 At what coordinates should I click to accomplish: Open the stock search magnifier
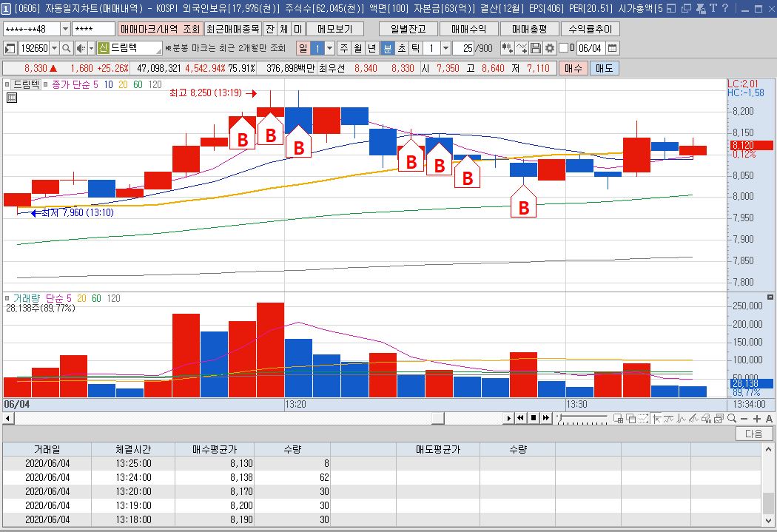pos(67,48)
